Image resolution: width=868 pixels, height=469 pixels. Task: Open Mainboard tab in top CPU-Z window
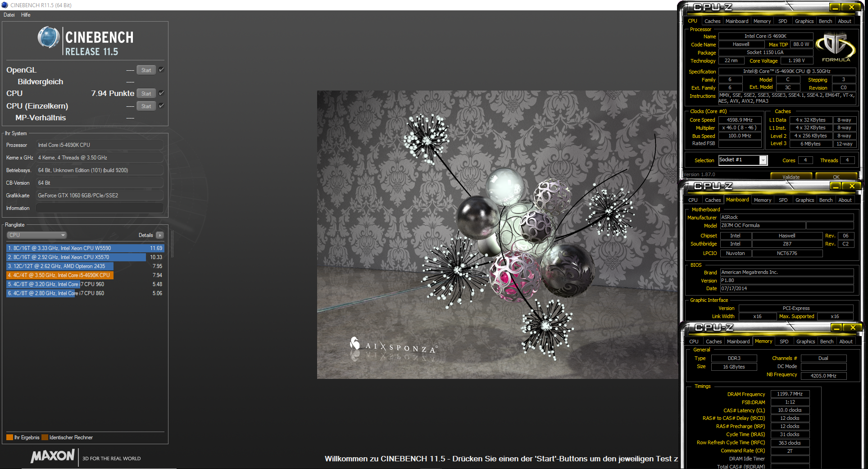(x=737, y=21)
